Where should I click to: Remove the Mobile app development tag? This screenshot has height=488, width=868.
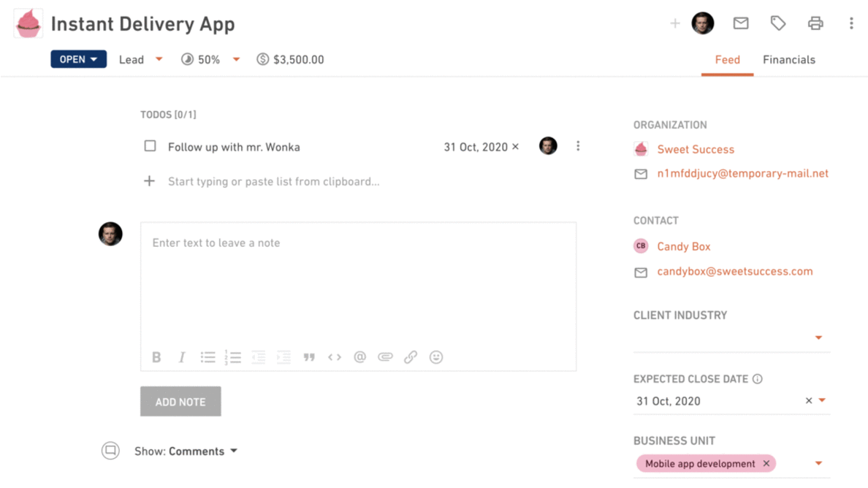pos(766,464)
